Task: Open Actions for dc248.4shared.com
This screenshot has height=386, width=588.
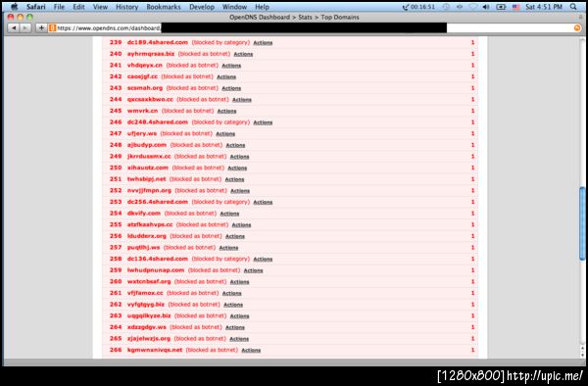Action: tap(263, 122)
